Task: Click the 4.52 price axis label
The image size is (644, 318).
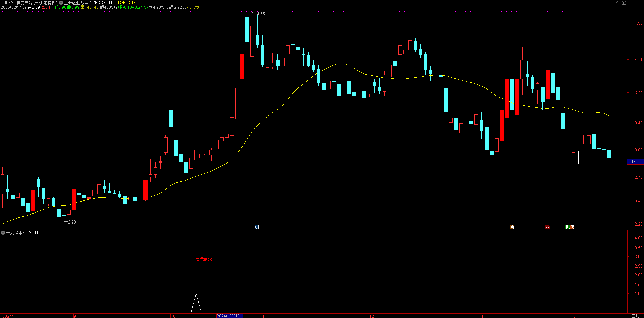Action: 638,23
